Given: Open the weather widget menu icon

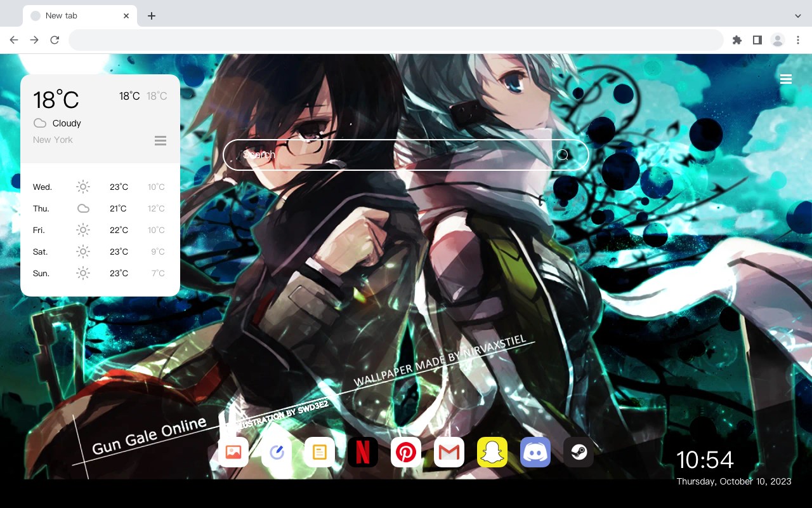Looking at the screenshot, I should [160, 140].
